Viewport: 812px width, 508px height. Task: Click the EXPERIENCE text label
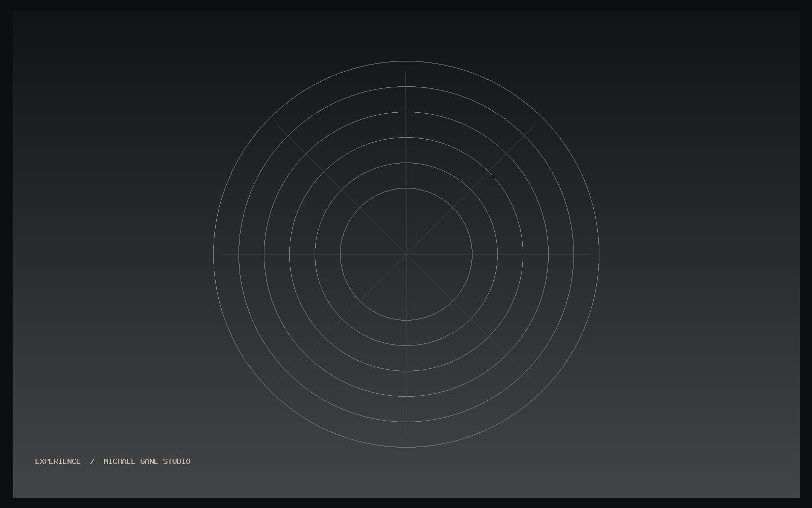pyautogui.click(x=58, y=461)
